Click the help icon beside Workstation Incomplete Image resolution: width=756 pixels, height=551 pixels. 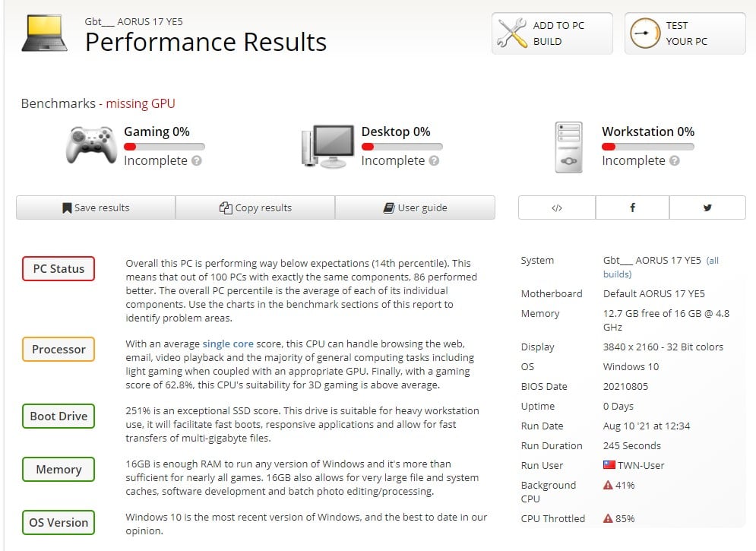675,161
